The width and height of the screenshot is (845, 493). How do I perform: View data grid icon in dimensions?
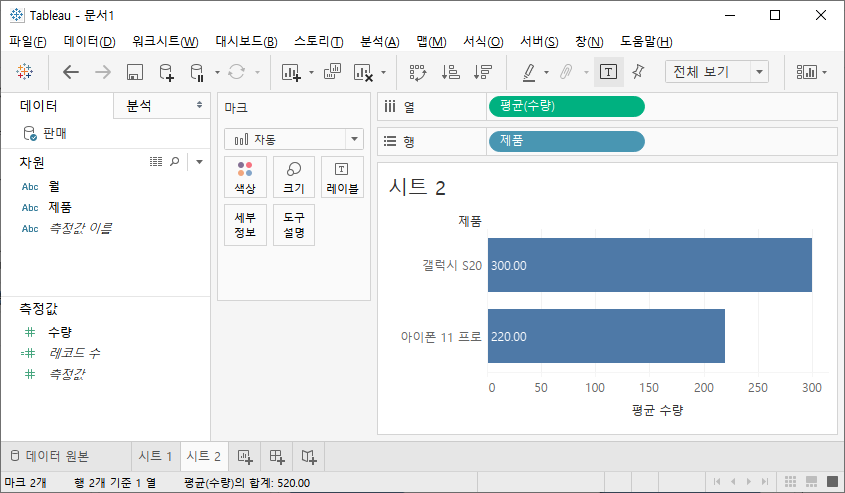pos(156,162)
